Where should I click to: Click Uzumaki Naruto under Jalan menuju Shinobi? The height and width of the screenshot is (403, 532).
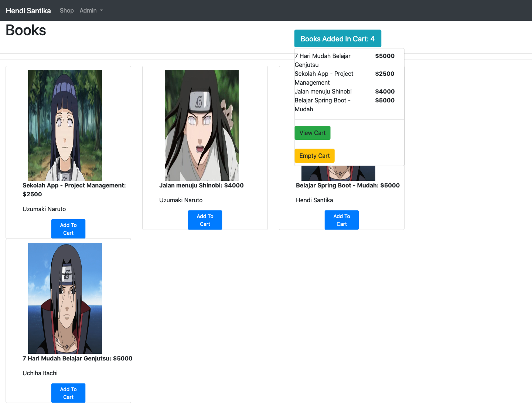181,200
